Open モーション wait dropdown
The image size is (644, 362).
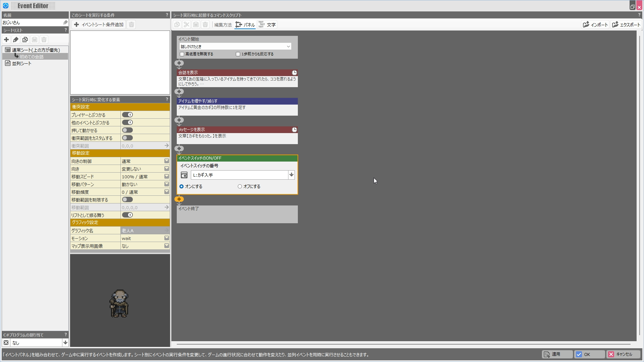(x=167, y=238)
